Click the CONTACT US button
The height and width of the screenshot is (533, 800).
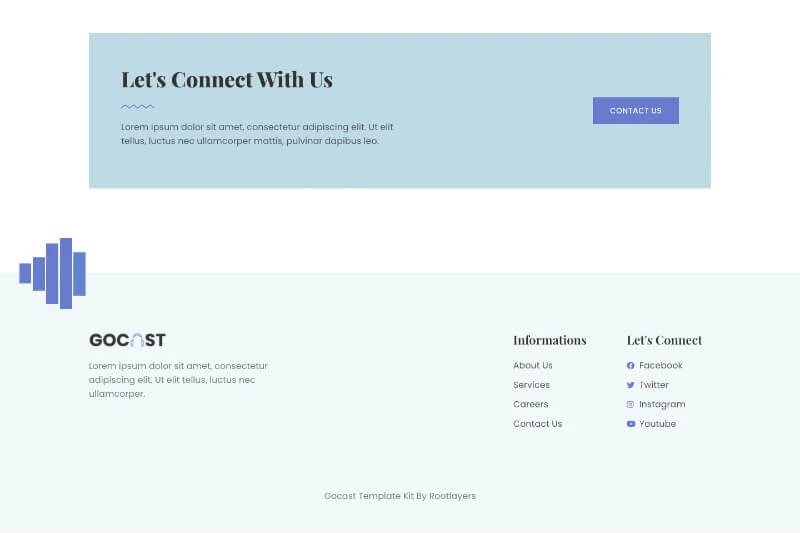click(x=636, y=111)
